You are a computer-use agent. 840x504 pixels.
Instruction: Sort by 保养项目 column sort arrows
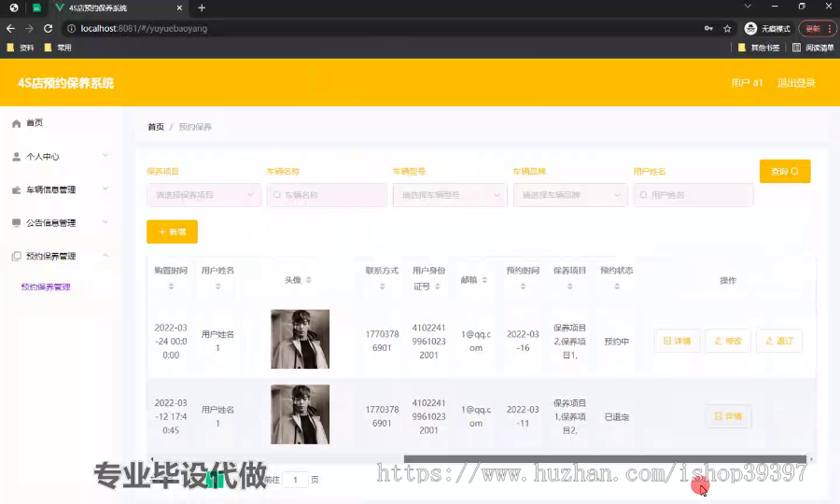pos(570,287)
